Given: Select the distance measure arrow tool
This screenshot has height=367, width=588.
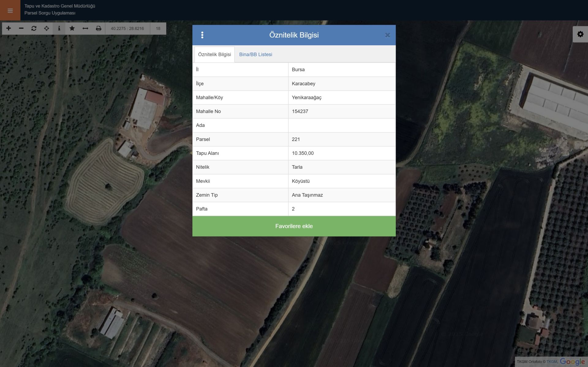Looking at the screenshot, I should [85, 28].
